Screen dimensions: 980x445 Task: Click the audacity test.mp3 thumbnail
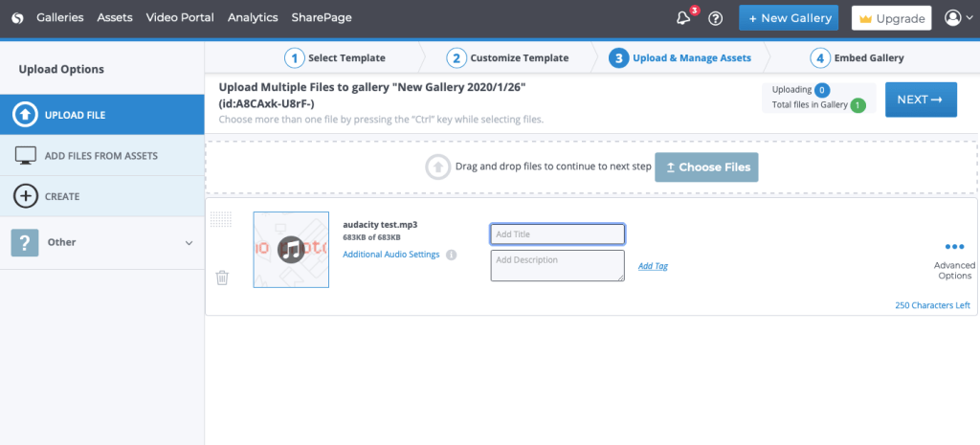291,250
